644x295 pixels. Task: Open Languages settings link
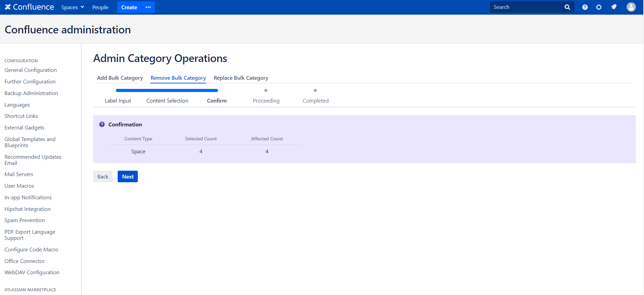pos(17,105)
